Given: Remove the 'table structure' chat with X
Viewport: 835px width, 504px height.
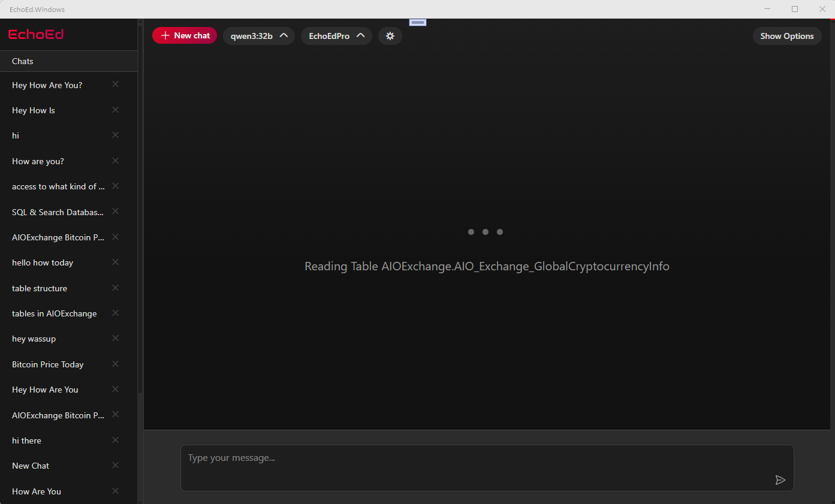Looking at the screenshot, I should coord(116,288).
